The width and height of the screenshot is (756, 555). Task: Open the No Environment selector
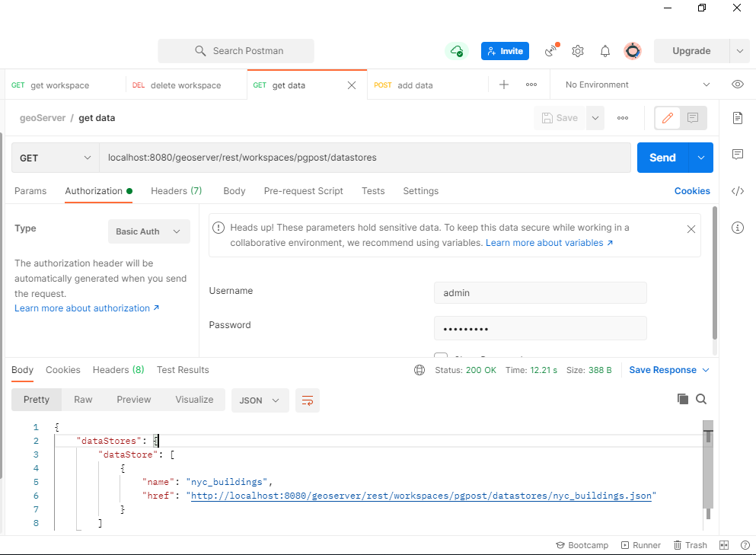click(x=632, y=84)
